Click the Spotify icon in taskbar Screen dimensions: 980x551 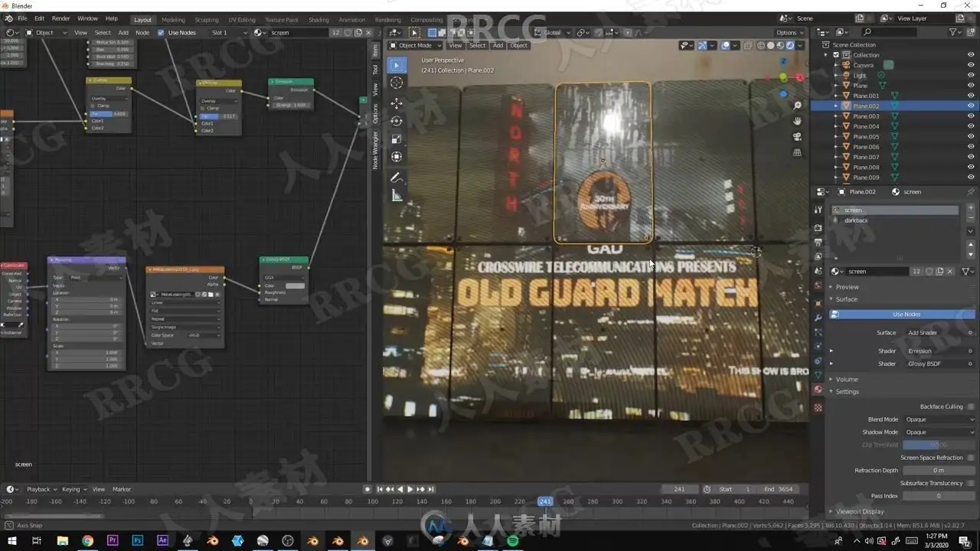coord(513,541)
